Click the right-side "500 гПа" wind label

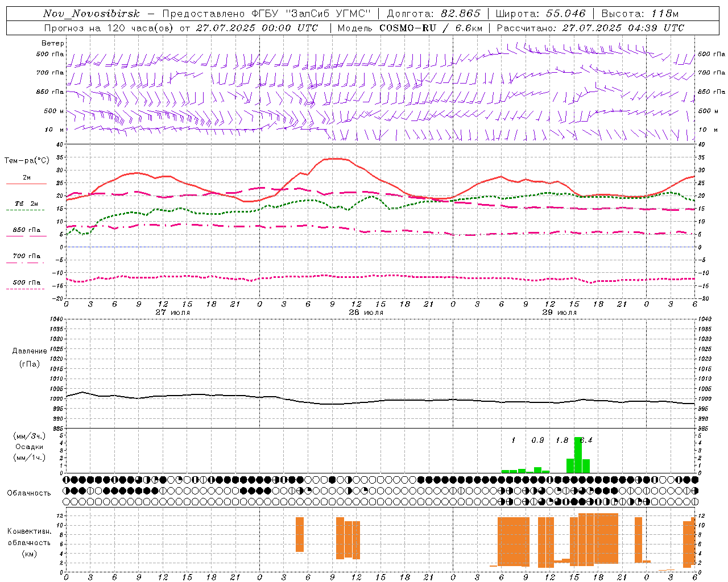(712, 54)
